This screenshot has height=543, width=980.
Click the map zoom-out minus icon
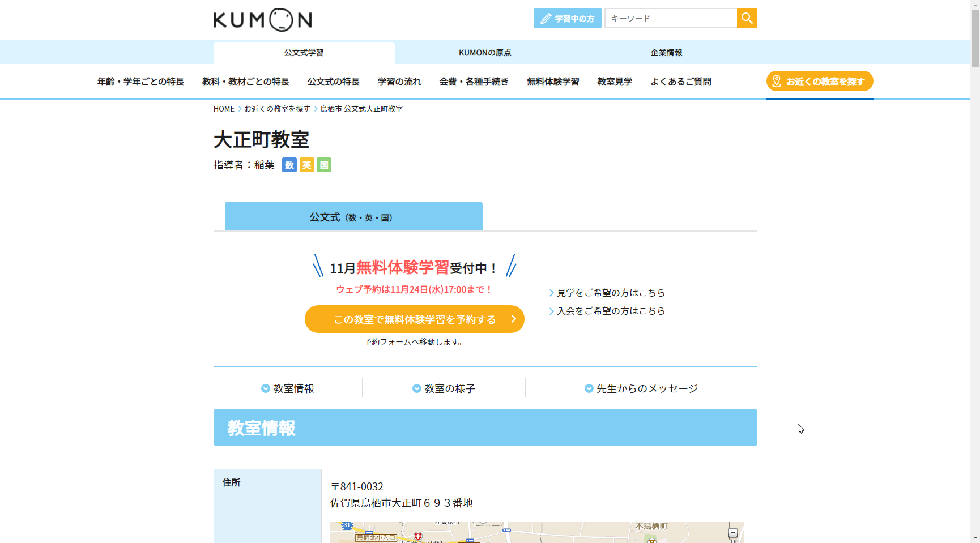[x=732, y=533]
